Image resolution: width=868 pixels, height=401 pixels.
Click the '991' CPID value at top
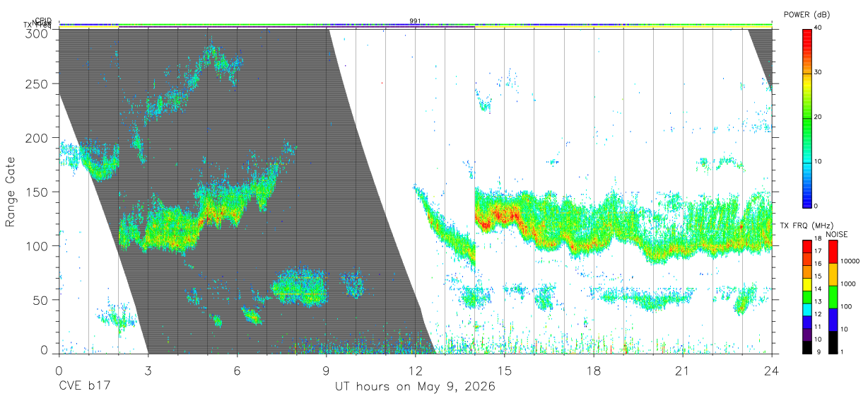(415, 21)
